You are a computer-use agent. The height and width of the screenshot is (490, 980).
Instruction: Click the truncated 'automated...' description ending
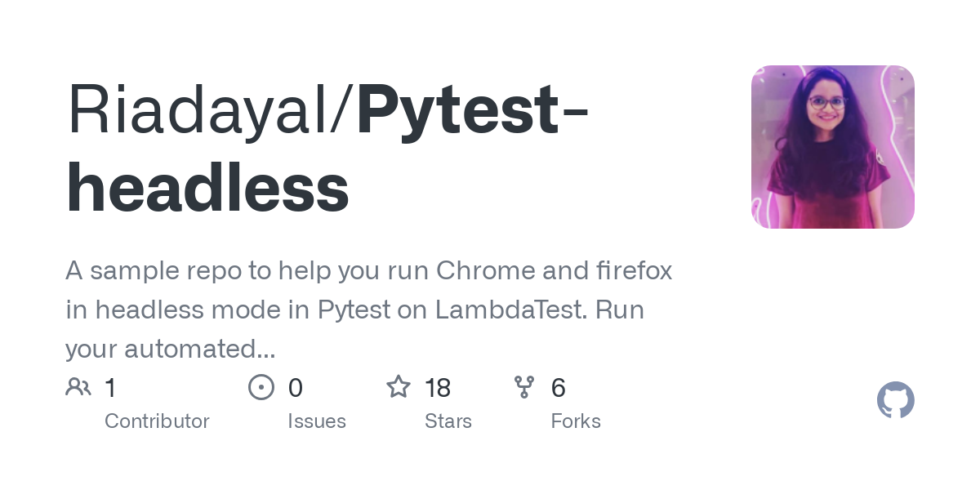pyautogui.click(x=200, y=350)
